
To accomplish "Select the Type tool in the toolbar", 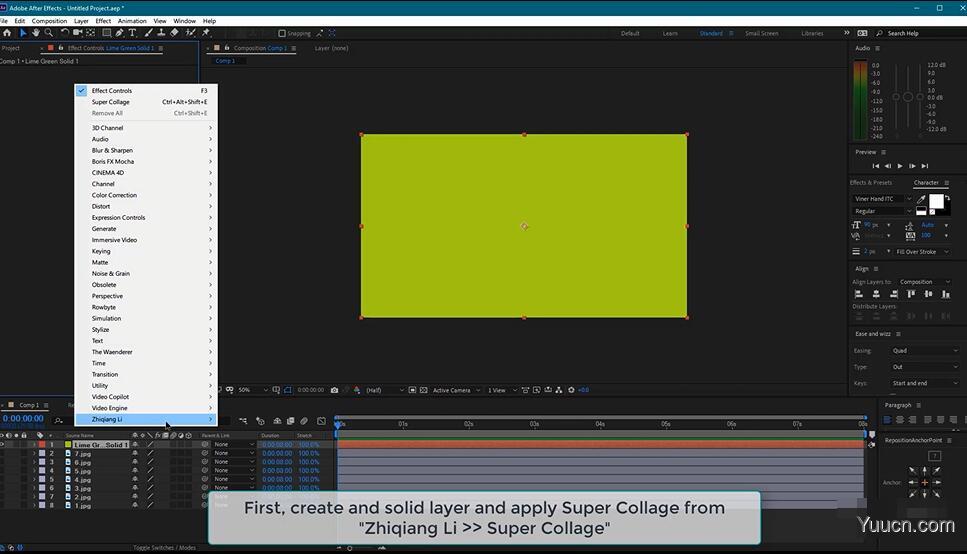I will coord(132,33).
